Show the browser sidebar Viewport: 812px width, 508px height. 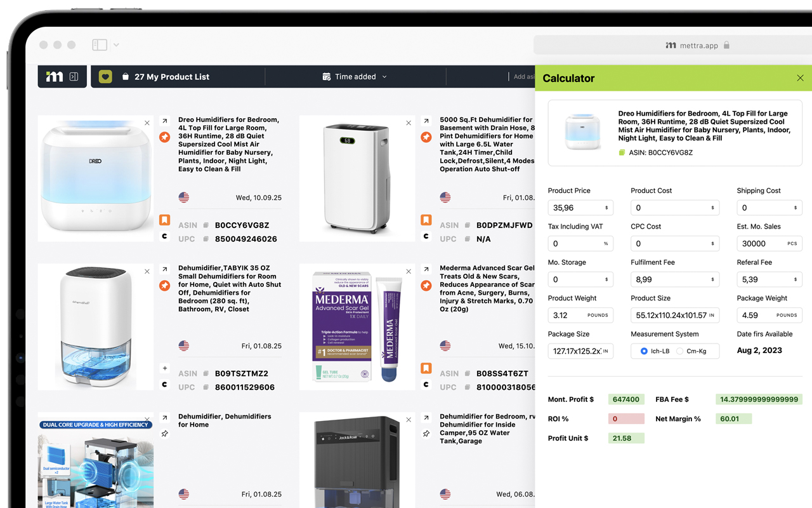(100, 45)
